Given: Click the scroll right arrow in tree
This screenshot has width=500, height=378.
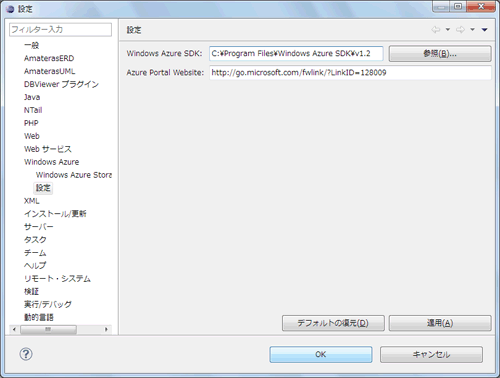Looking at the screenshot, I should 106,329.
